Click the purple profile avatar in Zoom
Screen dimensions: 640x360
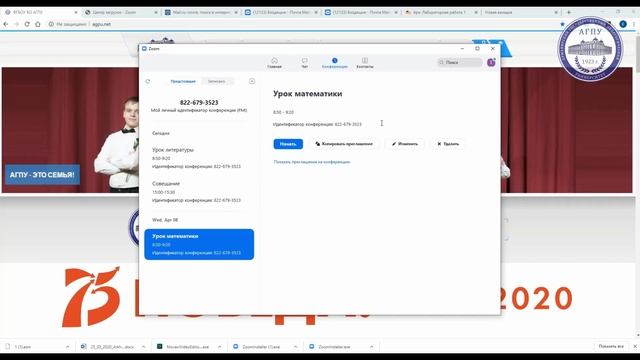tap(491, 62)
